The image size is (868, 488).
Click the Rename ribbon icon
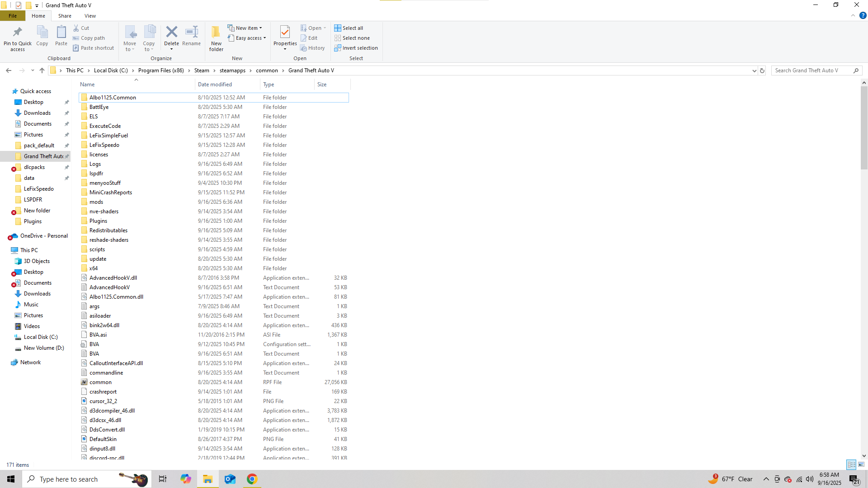[191, 33]
